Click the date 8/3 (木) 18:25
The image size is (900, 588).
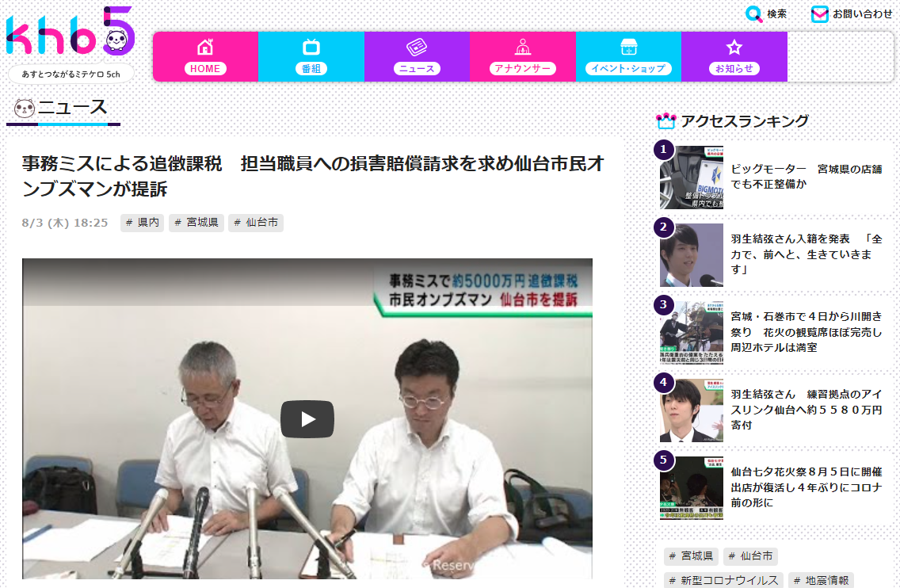tap(65, 223)
